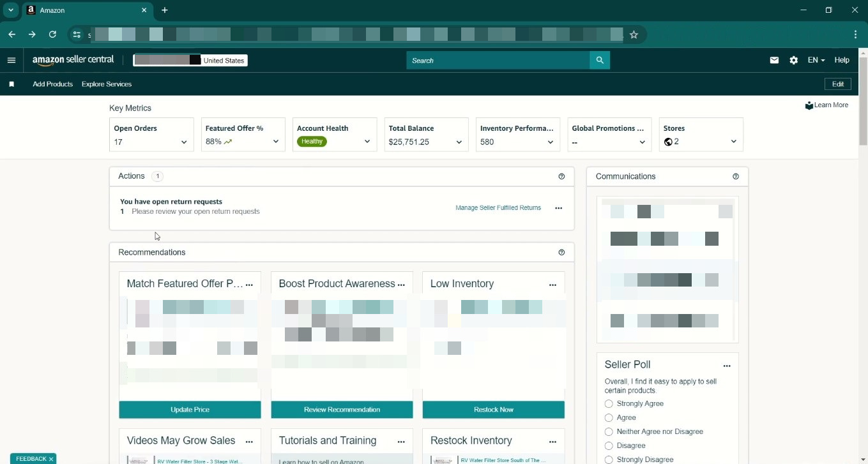Expand the Open Orders metric dropdown

[184, 142]
